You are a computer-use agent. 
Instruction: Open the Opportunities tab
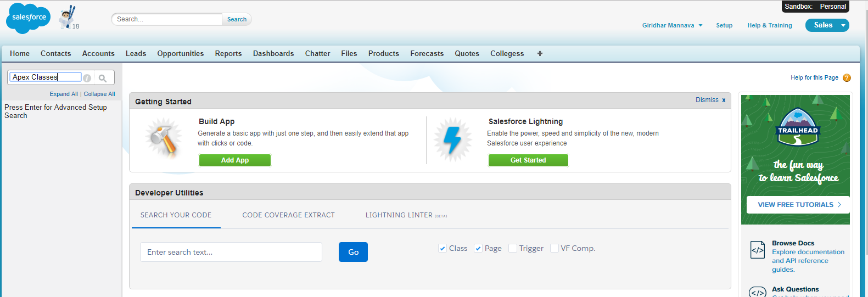coord(181,53)
